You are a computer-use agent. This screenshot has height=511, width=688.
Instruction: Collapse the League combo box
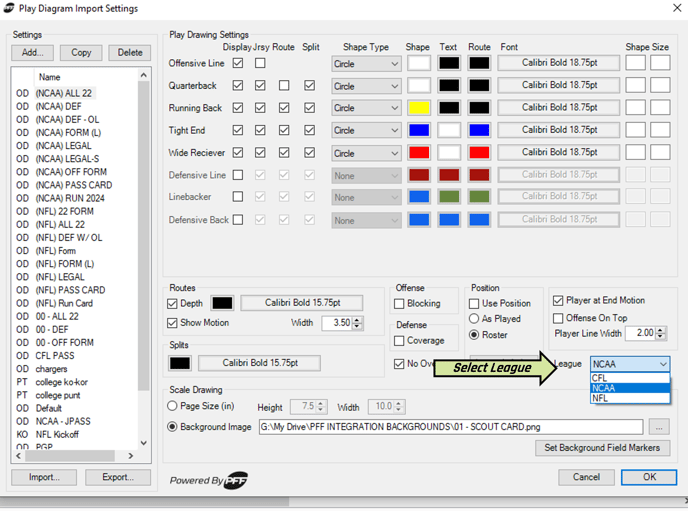[663, 364]
